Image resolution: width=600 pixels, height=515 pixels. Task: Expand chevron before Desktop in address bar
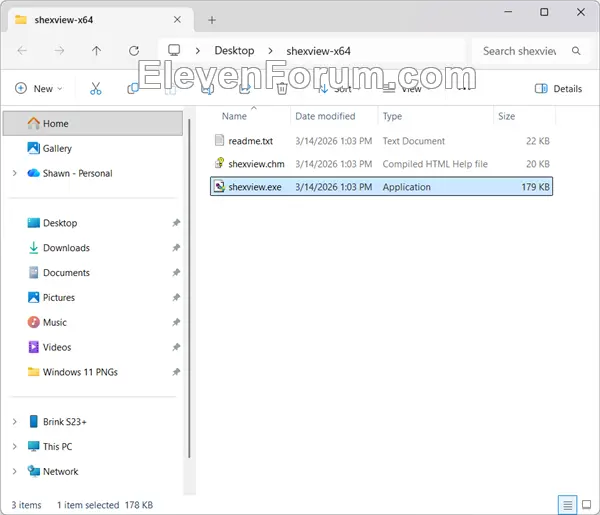point(198,51)
